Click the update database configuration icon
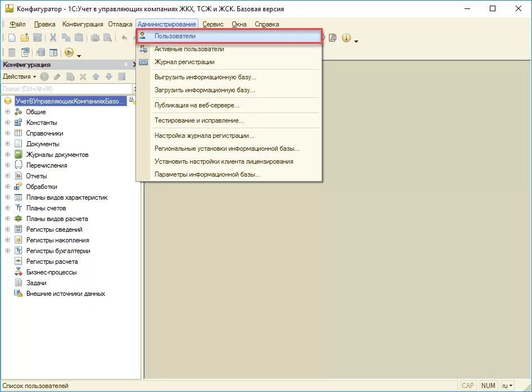The image size is (532, 392). point(40,53)
